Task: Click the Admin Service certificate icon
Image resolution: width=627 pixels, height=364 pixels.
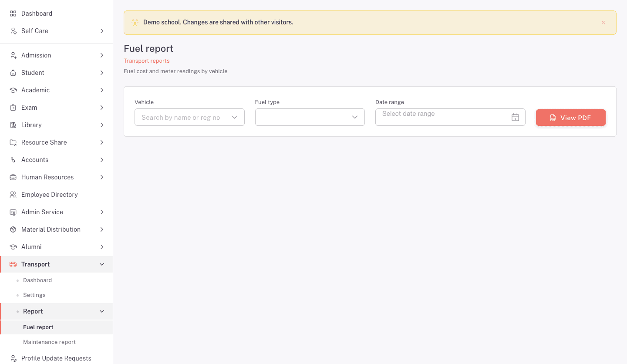Action: tap(13, 212)
